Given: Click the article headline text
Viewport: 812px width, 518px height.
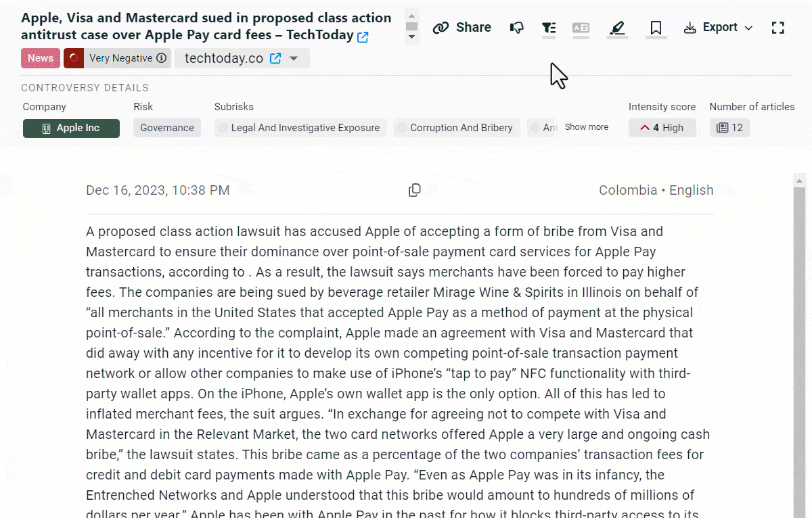Looking at the screenshot, I should (206, 26).
